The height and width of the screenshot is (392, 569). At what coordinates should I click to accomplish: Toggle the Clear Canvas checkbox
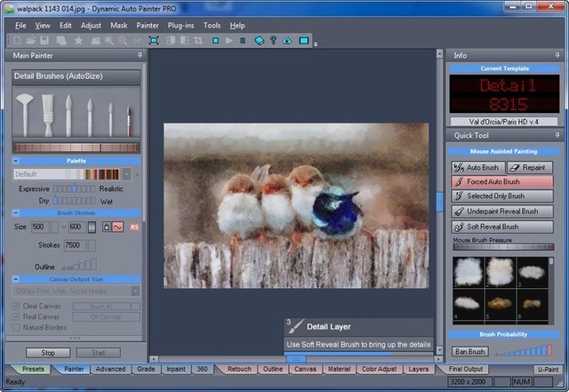coord(17,307)
